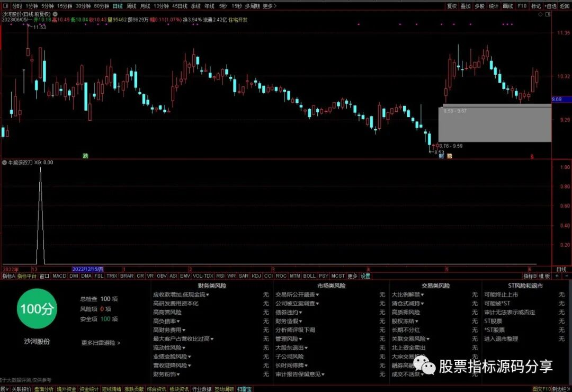572x392 pixels.
Task: Expand 更多 indicators in indicator bar
Action: point(352,276)
